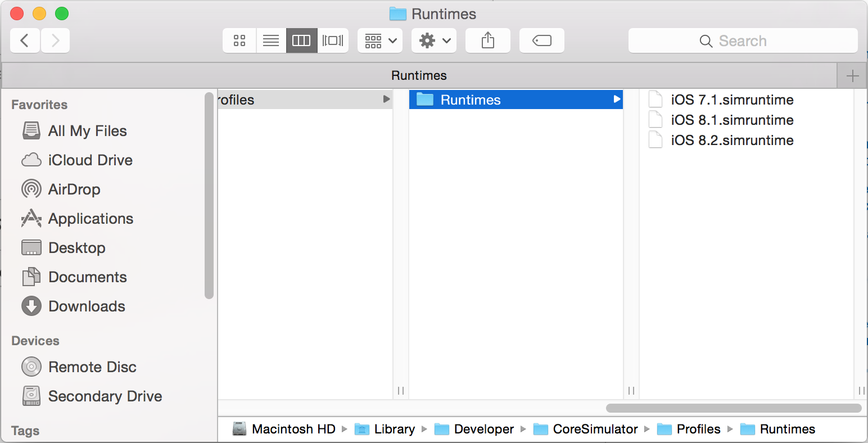Image resolution: width=868 pixels, height=443 pixels.
Task: Click the Tags sidebar heading
Action: click(x=25, y=431)
